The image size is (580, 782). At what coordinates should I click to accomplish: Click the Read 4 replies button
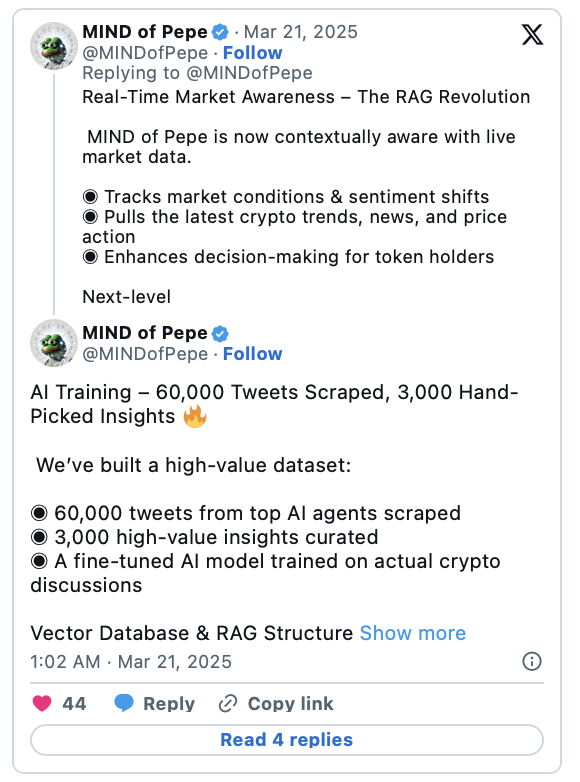pyautogui.click(x=287, y=740)
